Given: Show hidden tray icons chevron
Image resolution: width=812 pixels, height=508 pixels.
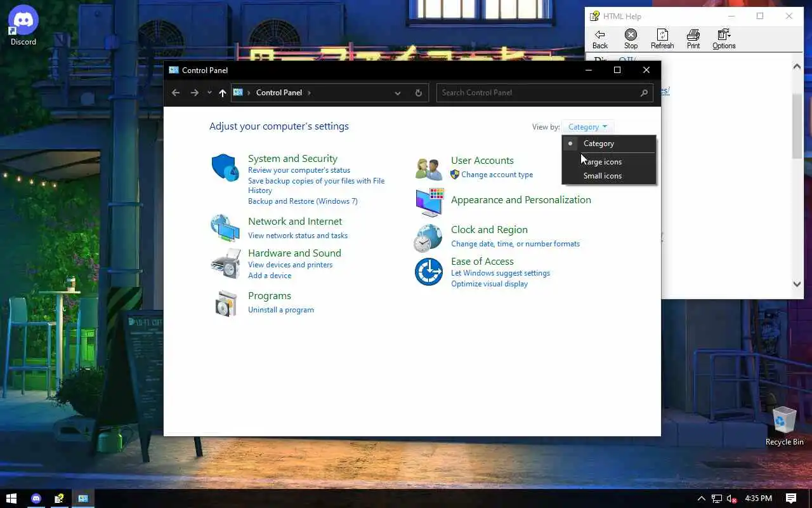Looking at the screenshot, I should click(701, 498).
